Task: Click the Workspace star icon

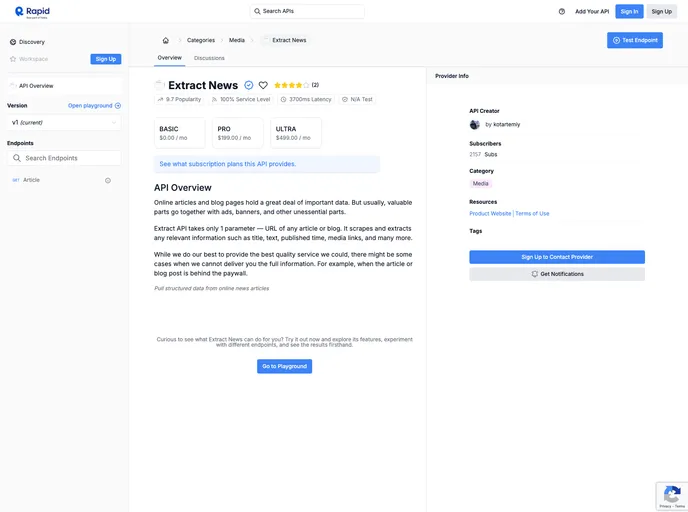Action: pos(13,59)
